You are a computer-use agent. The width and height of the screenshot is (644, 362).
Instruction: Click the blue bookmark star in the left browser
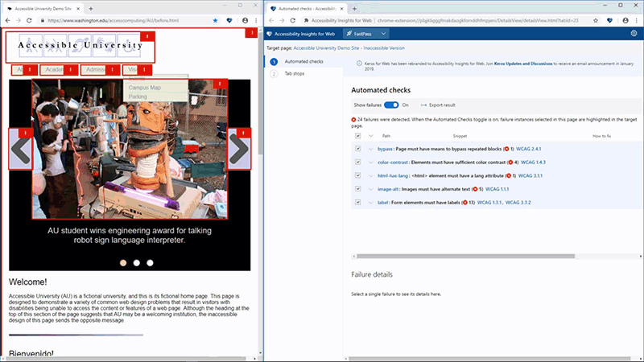tap(215, 19)
